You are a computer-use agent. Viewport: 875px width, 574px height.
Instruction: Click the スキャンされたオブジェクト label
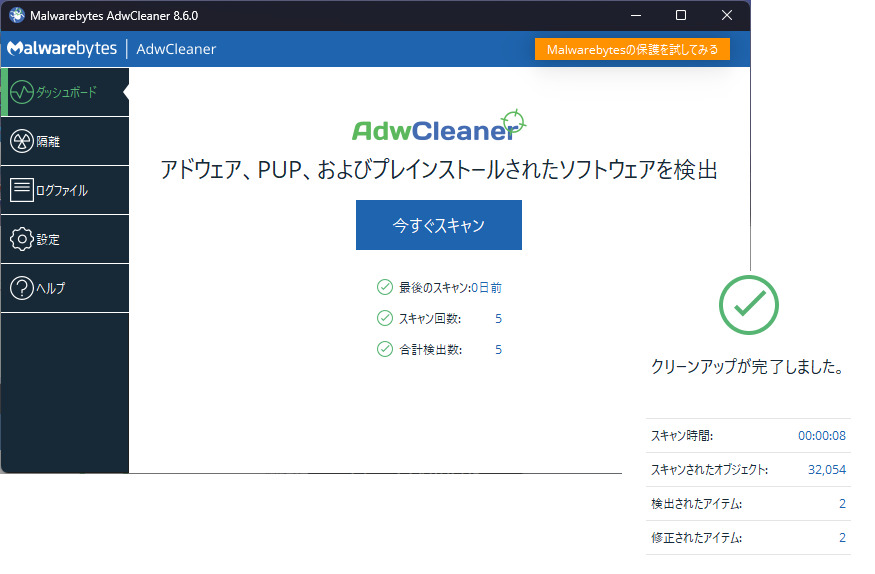[x=709, y=470]
